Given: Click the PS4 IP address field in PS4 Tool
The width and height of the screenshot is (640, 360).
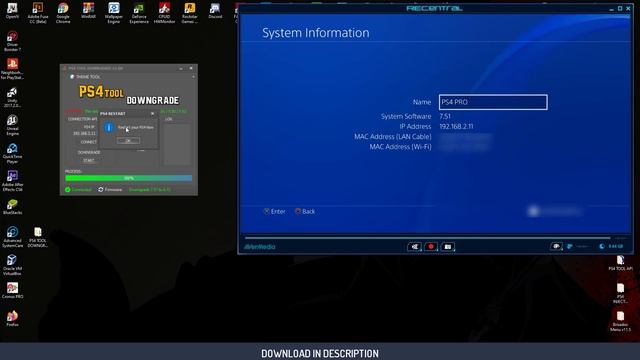Looking at the screenshot, I should coord(84,133).
